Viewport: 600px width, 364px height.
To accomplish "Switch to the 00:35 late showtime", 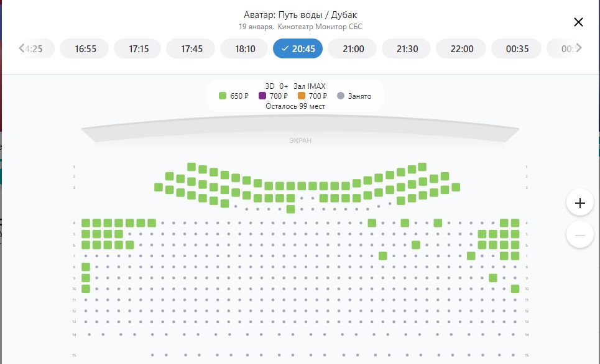I will [x=517, y=48].
